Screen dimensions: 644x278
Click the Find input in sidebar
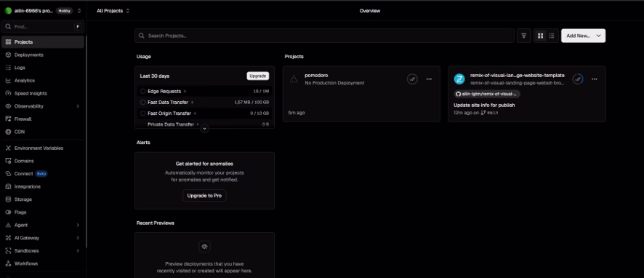(43, 26)
